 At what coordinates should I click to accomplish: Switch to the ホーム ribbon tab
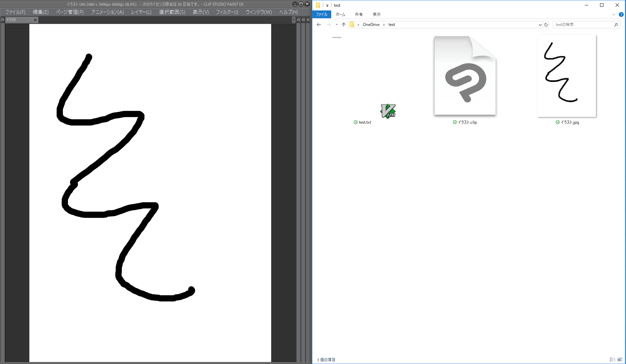tap(340, 14)
